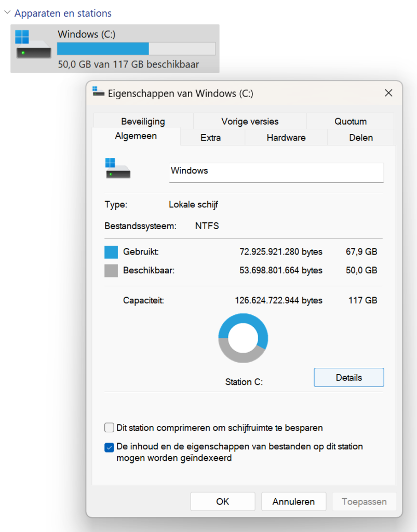Select the Windows (C:) drive icon in Explorer
The height and width of the screenshot is (532, 417).
(33, 44)
